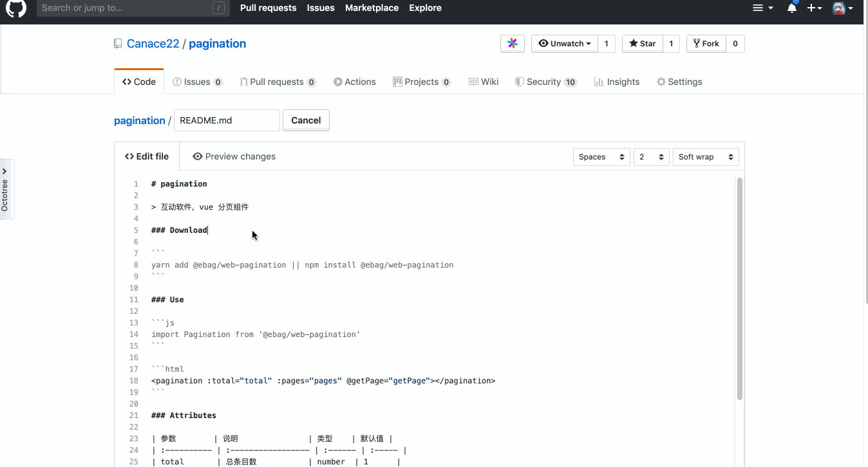Click the ```html code fence line
868x467 pixels.
pyautogui.click(x=167, y=369)
